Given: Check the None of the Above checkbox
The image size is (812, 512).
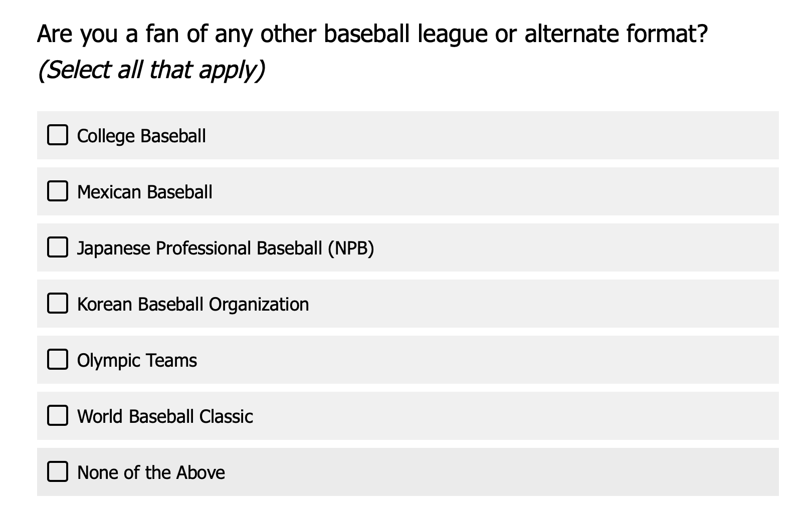Looking at the screenshot, I should [57, 471].
